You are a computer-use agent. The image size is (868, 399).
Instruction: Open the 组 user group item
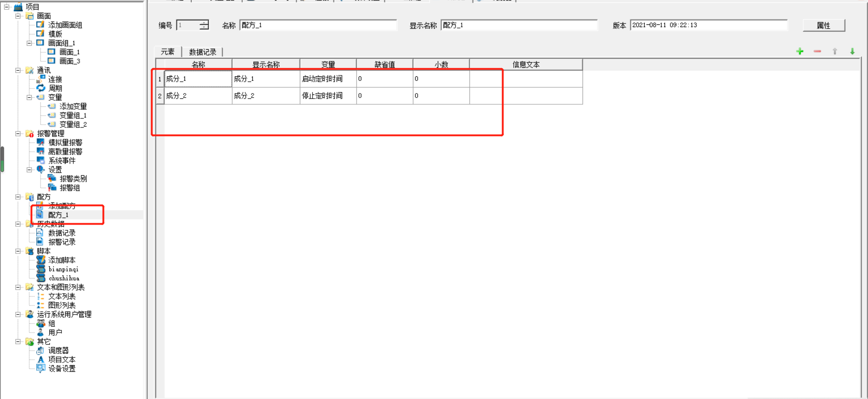tap(52, 323)
